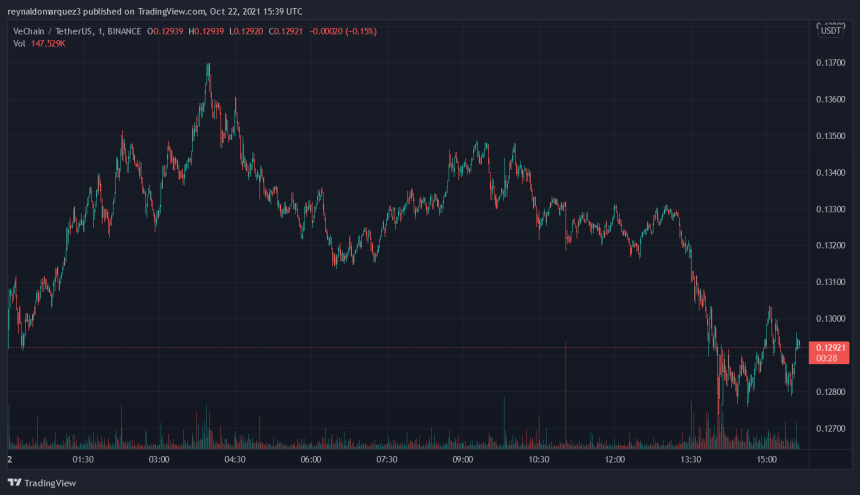
Task: Click the 0.12700 price axis label
Action: click(x=830, y=429)
